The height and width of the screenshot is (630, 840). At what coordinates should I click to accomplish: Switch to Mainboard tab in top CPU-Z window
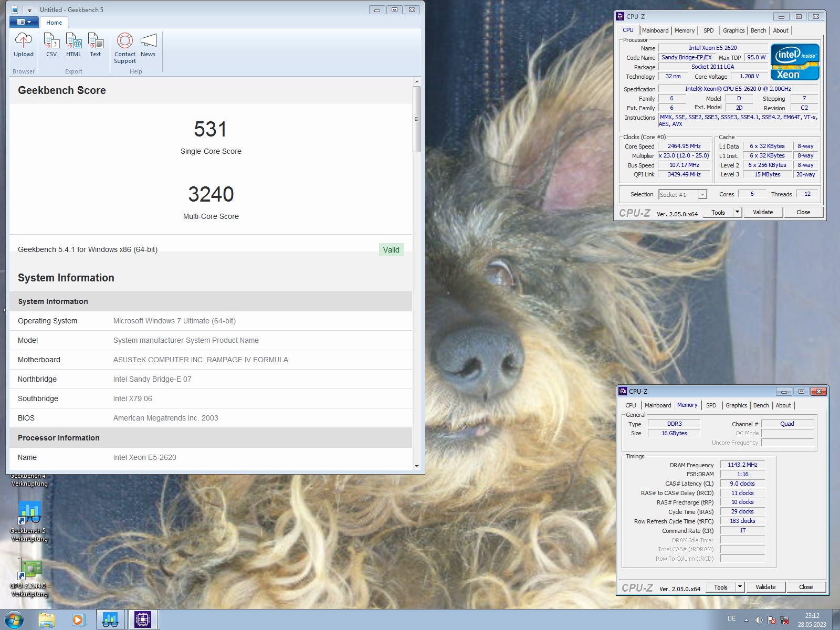655,30
